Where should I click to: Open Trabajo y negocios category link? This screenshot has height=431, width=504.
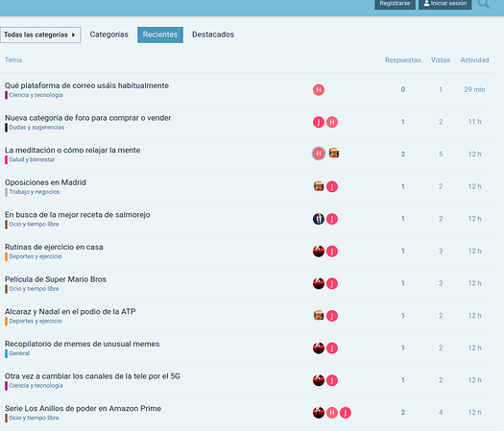pos(34,192)
